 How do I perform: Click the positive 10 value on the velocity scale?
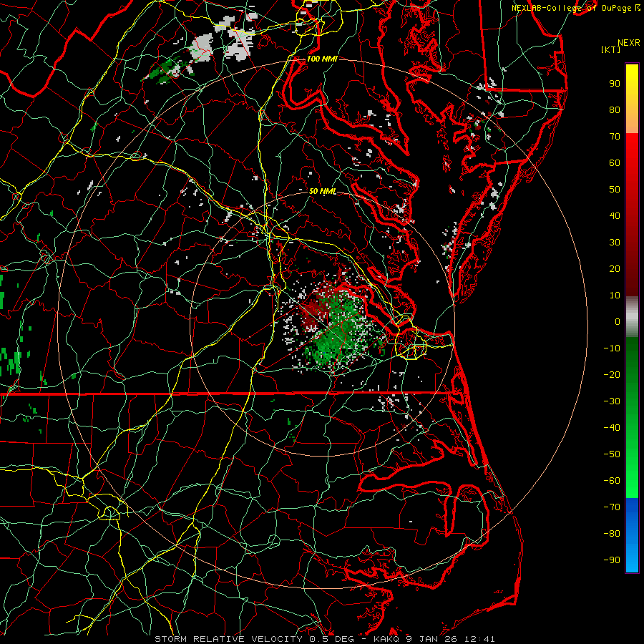pos(615,296)
